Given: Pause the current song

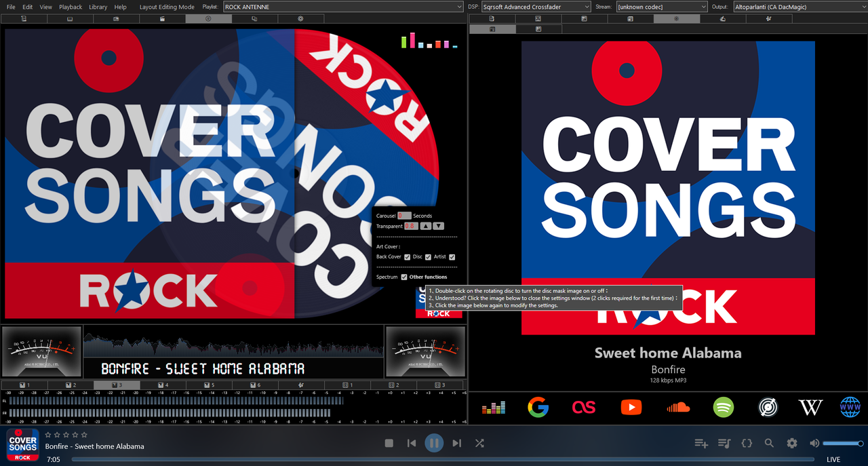Looking at the screenshot, I should [x=434, y=443].
